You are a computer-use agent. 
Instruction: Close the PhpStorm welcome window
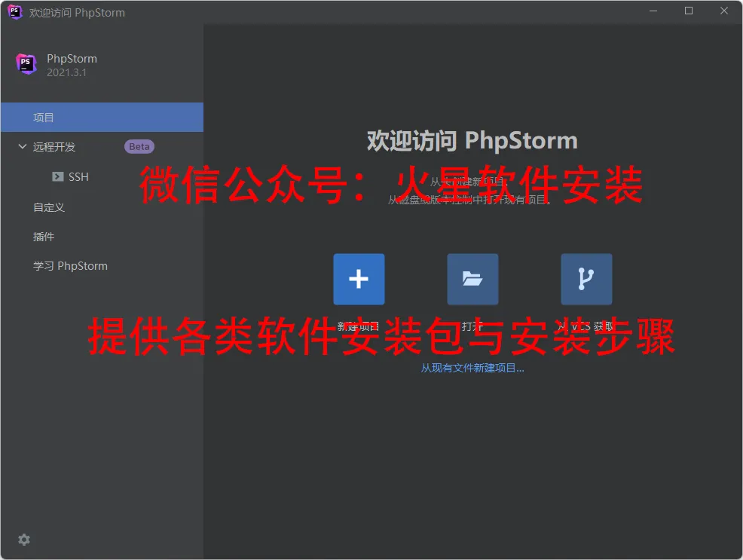tap(724, 11)
